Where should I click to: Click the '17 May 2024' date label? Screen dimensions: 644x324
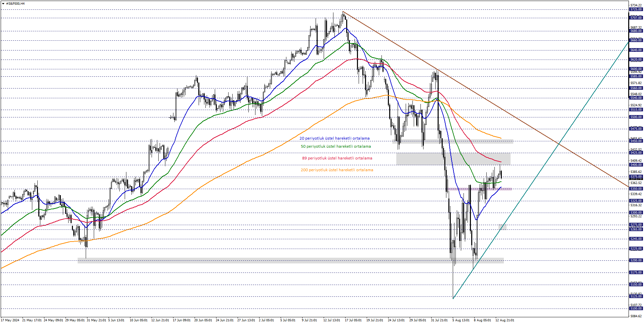[x=10, y=320]
